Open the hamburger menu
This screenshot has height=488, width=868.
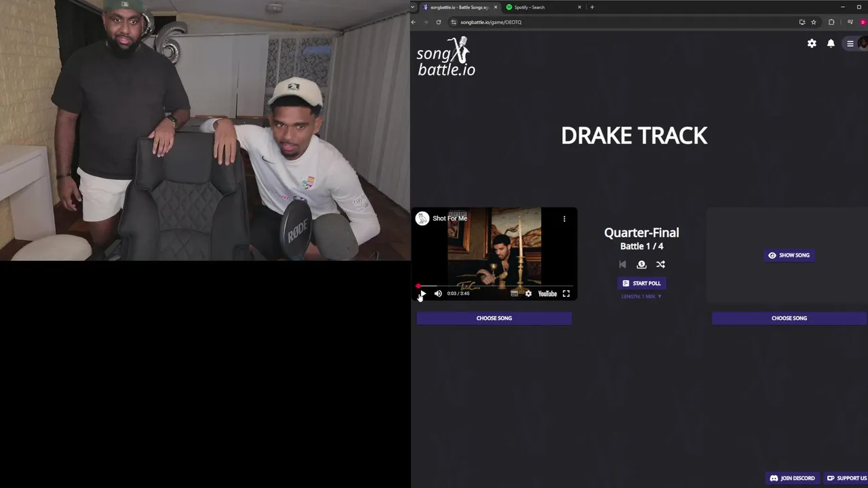point(850,43)
